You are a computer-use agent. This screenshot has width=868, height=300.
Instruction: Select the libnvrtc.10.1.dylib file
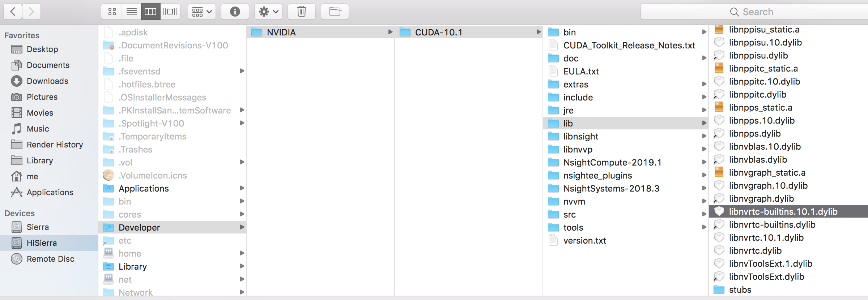[766, 237]
